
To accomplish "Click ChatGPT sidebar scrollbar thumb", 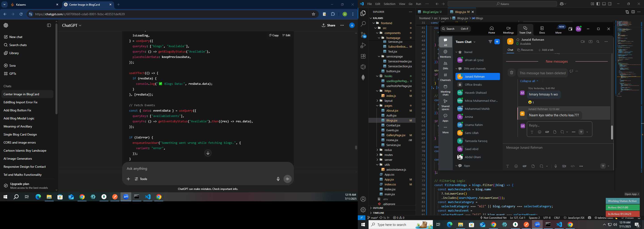I will 56,69.
